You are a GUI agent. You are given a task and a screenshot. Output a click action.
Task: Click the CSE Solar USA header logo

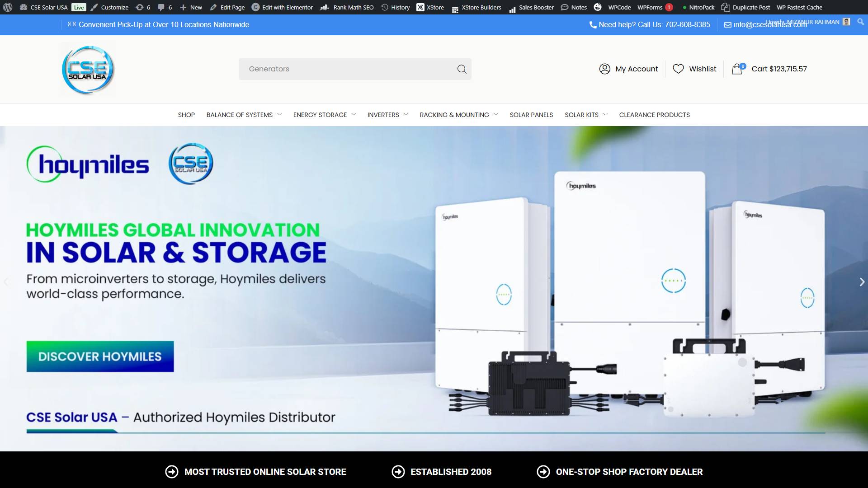88,70
